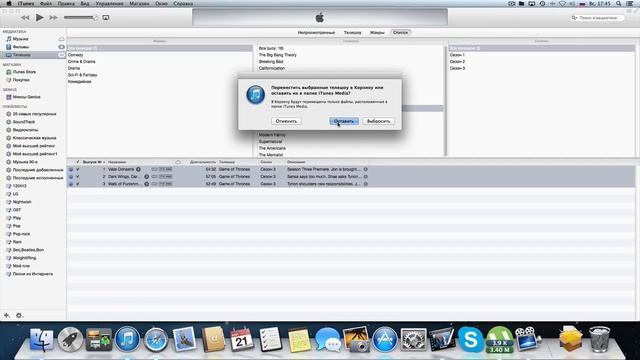Open the Nightwish playlist
Screen dimensions: 640x360
click(x=22, y=202)
